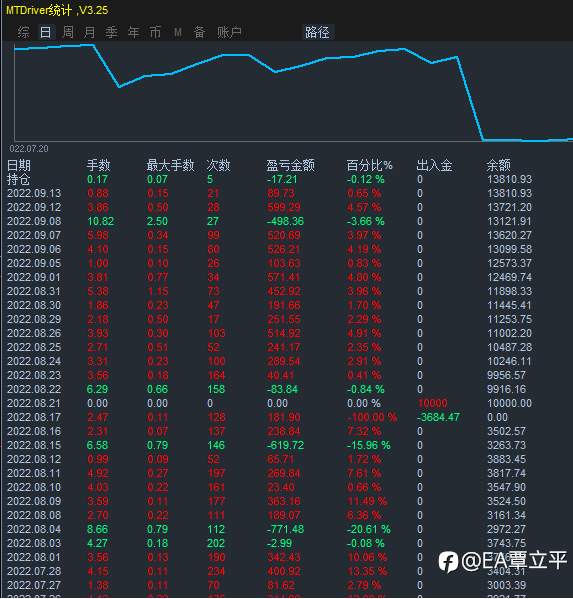
Task: Select the 2022.08.31 date row
Action: [34, 291]
